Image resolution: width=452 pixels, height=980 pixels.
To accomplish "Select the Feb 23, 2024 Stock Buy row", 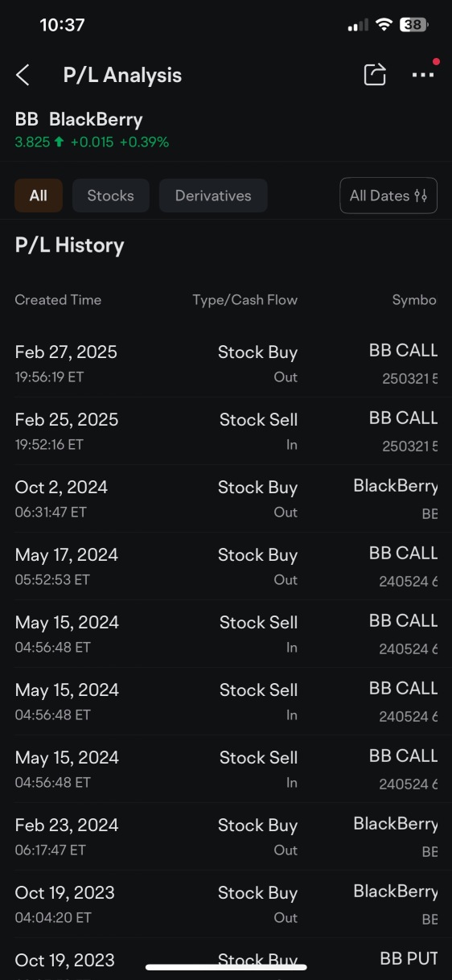I will 226,837.
